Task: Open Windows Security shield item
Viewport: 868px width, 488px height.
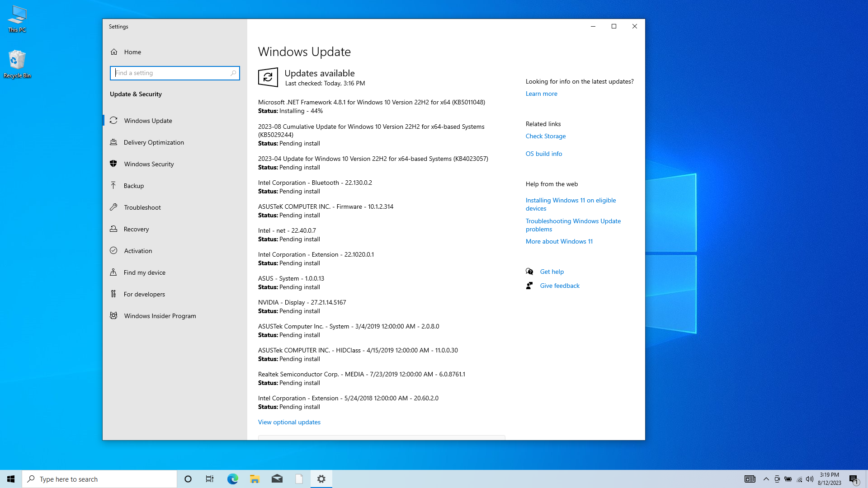Action: [149, 164]
